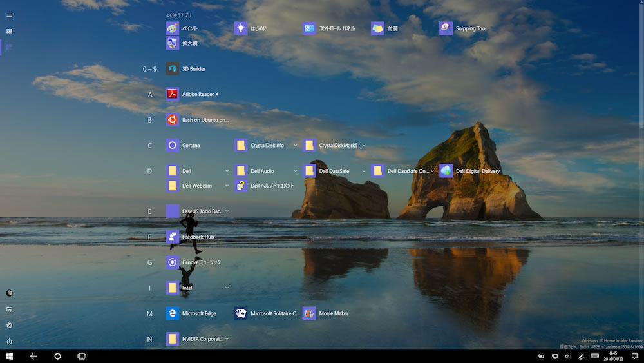Click the Windows Start button
Viewport: 644px width, 363px height.
click(9, 356)
